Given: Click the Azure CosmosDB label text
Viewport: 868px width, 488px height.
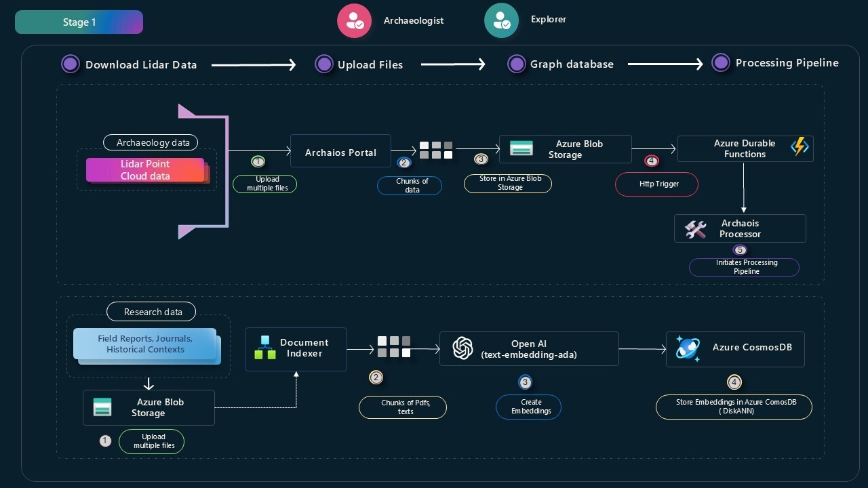Looking at the screenshot, I should tap(752, 347).
